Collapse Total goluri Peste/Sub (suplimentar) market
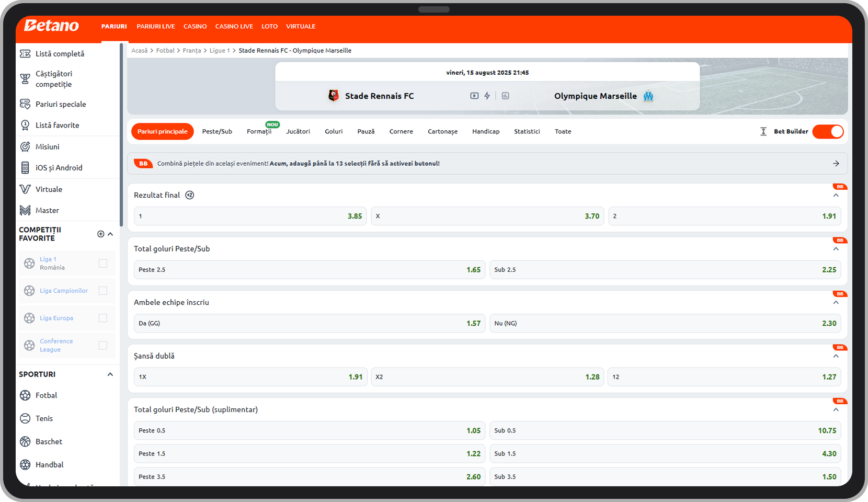The width and height of the screenshot is (868, 502). coord(836,409)
